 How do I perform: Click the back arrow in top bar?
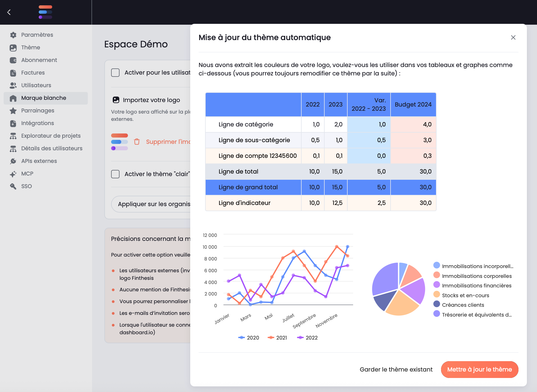coord(9,12)
